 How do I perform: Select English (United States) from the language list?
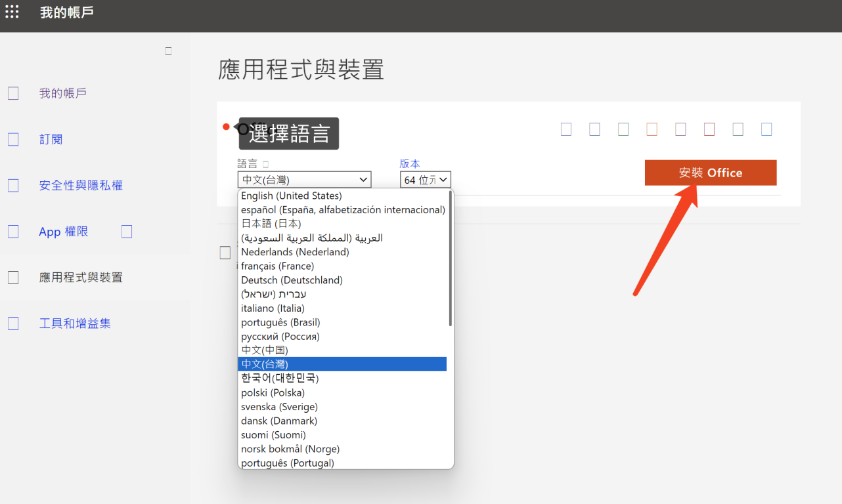click(x=291, y=196)
